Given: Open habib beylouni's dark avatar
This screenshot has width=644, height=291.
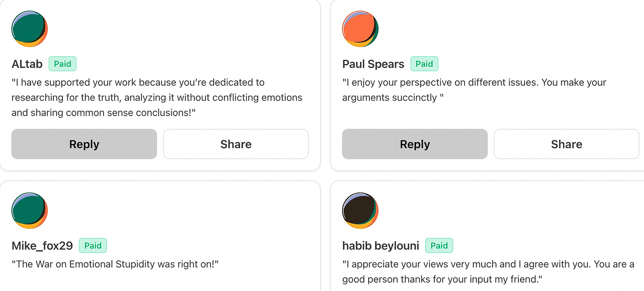Looking at the screenshot, I should [360, 211].
